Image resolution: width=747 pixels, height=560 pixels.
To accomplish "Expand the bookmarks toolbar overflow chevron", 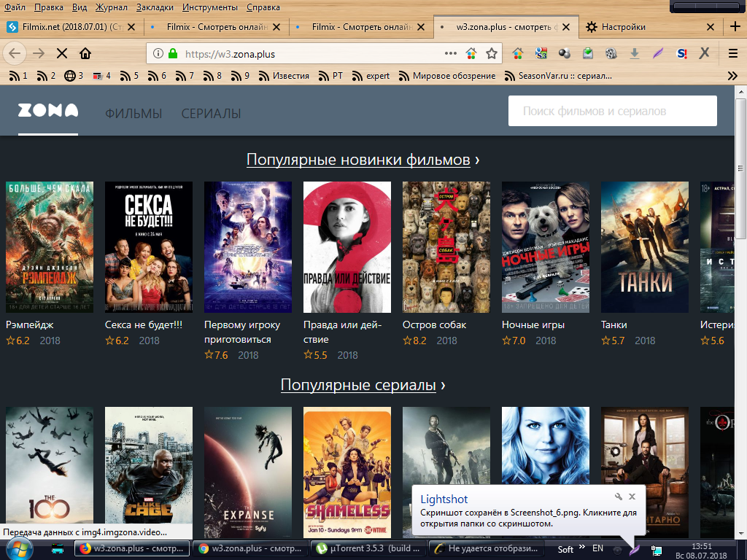I will (x=733, y=76).
